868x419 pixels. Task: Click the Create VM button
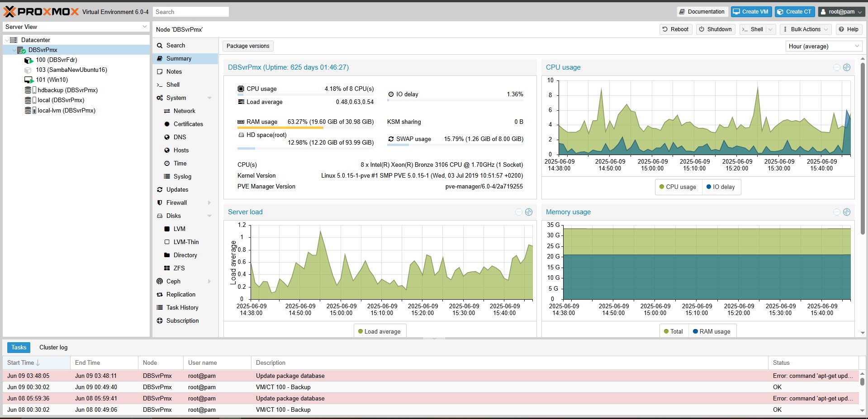coord(750,12)
